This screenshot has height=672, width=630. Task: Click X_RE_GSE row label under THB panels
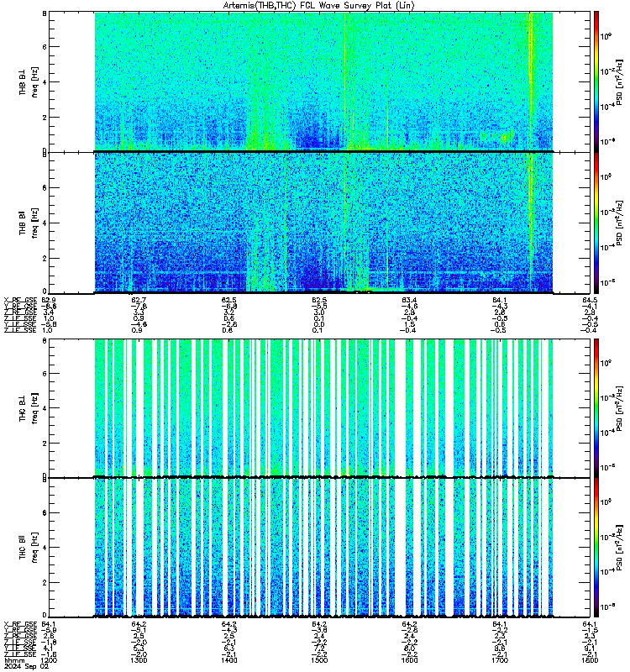click(x=20, y=300)
